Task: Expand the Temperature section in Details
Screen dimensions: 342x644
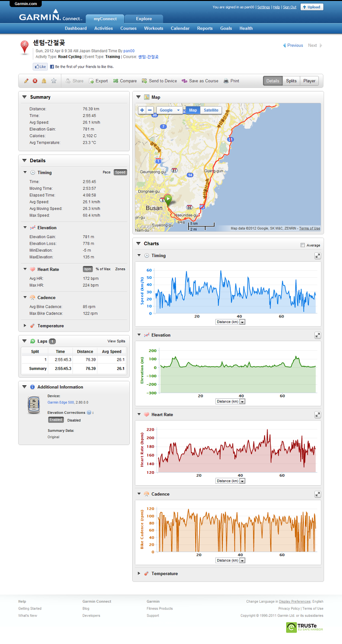Action: click(25, 326)
